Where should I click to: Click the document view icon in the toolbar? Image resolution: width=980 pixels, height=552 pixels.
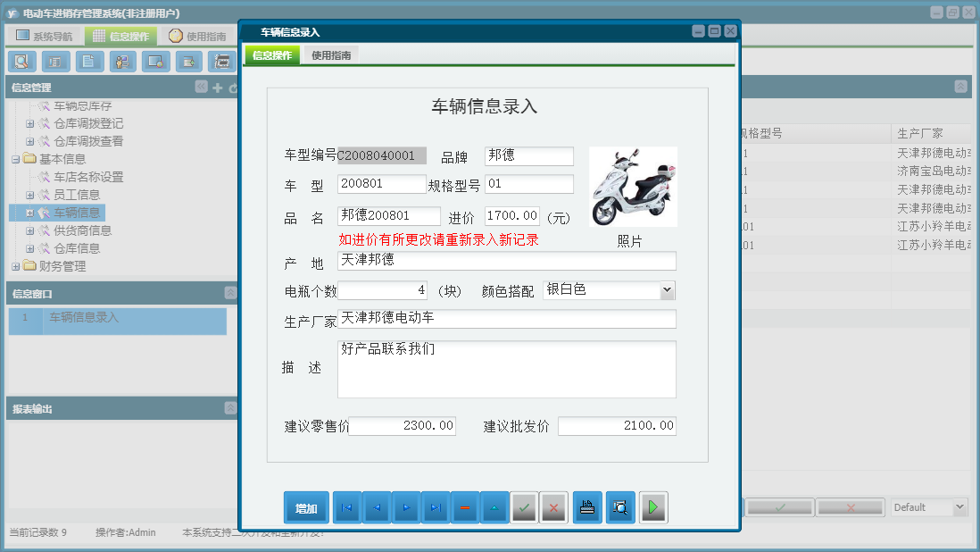88,62
